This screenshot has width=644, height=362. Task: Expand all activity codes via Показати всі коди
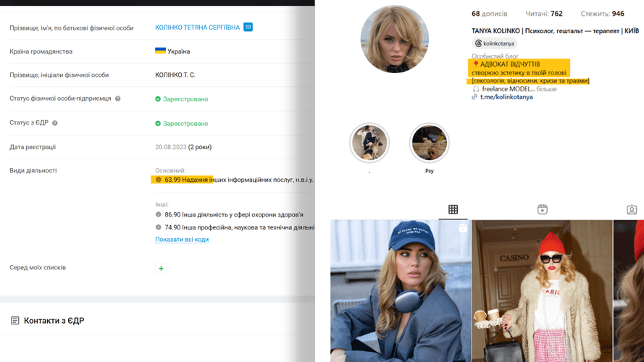182,240
